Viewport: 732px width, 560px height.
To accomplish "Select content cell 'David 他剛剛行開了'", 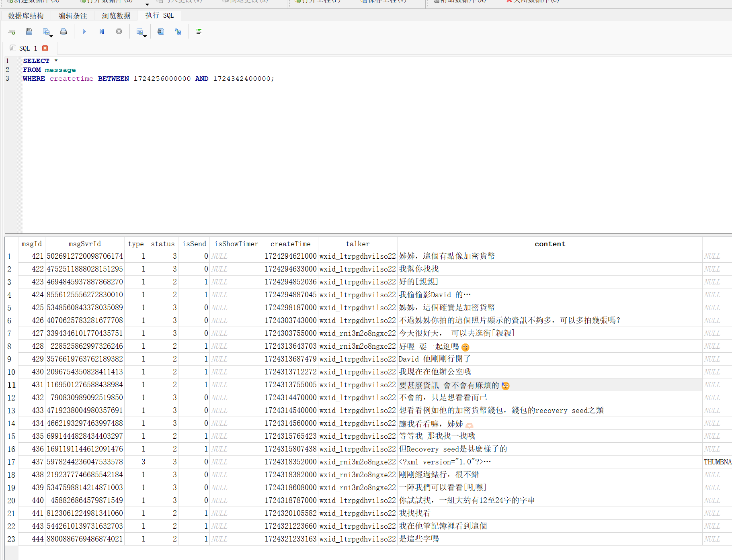I will coord(550,359).
